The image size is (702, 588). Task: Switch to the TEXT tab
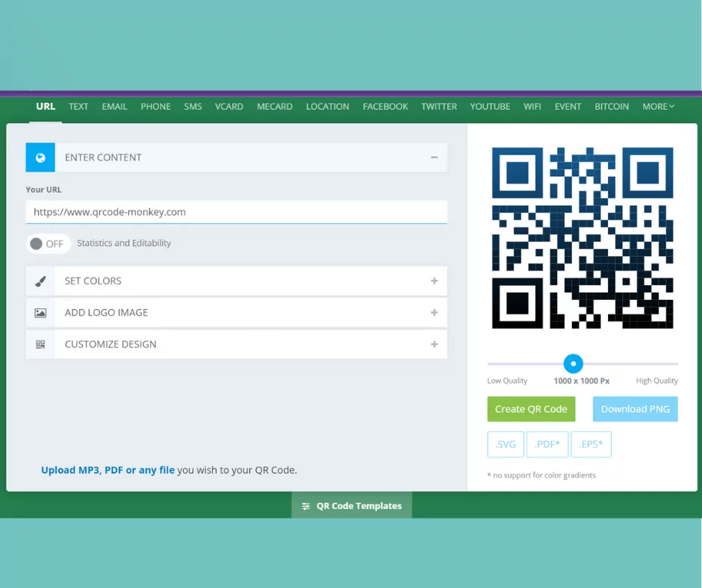78,107
